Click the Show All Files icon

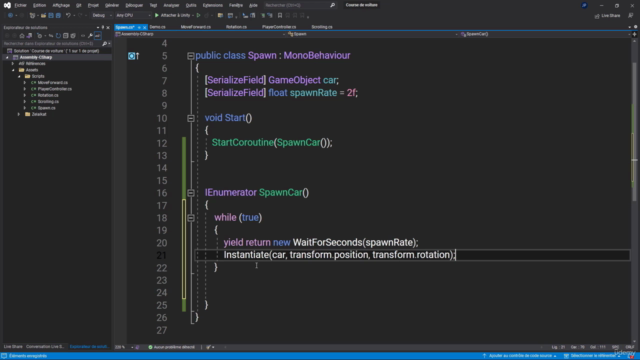(x=73, y=36)
